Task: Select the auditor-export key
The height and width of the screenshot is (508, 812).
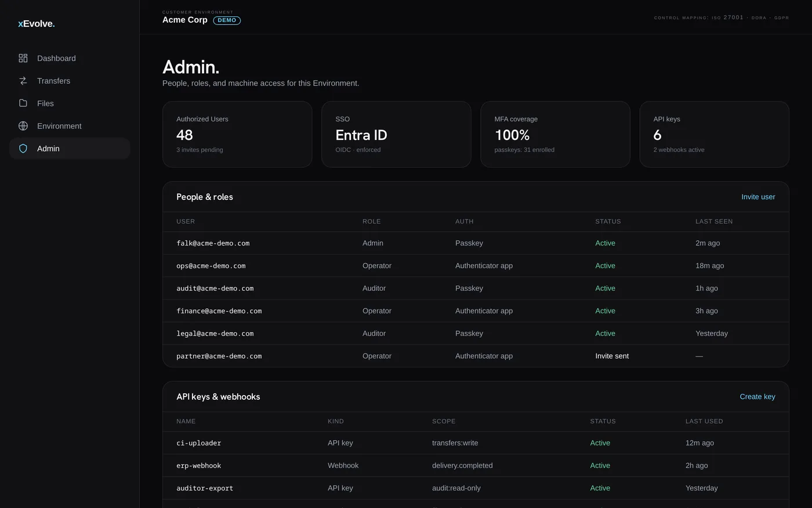Action: click(x=205, y=488)
